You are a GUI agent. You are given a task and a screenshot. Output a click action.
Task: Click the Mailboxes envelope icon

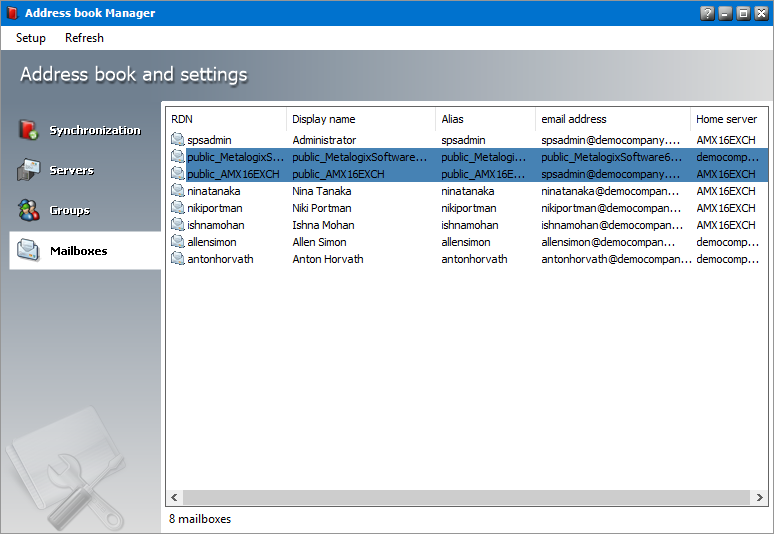click(x=28, y=250)
